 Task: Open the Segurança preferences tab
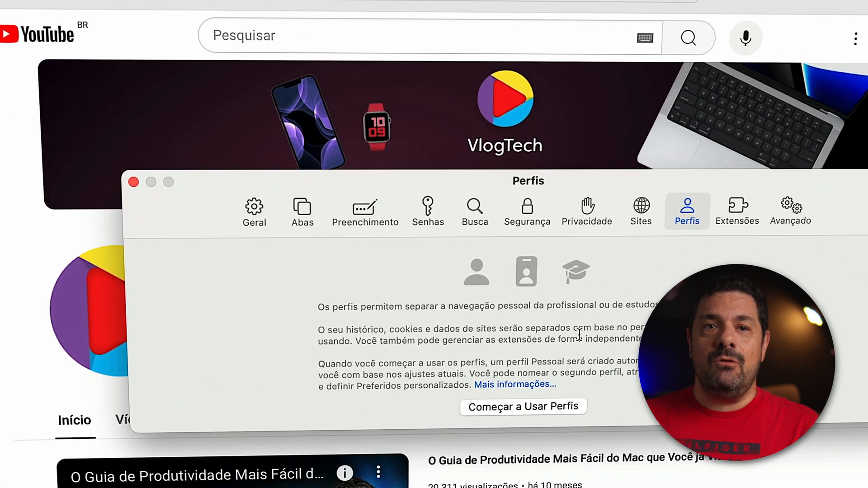(x=527, y=211)
